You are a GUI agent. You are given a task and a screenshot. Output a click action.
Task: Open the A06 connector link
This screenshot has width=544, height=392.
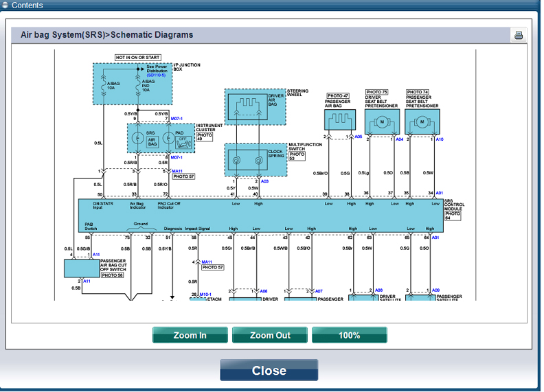264,291
